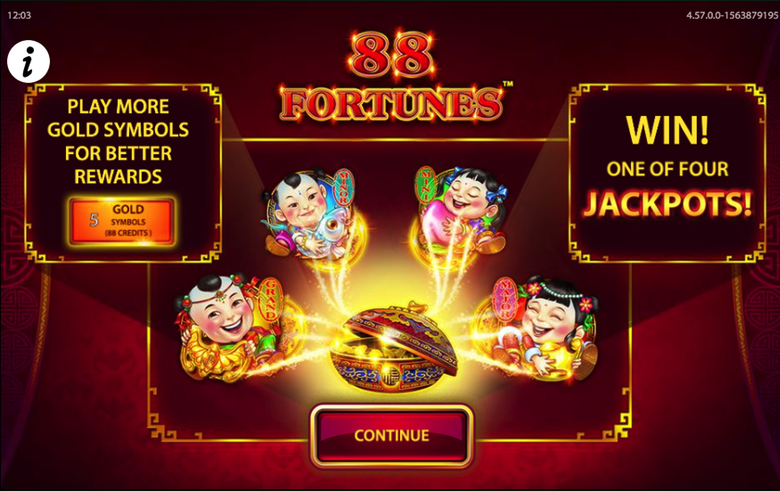Click the red Minor jackpot tag
The image size is (780, 491).
pos(344,186)
